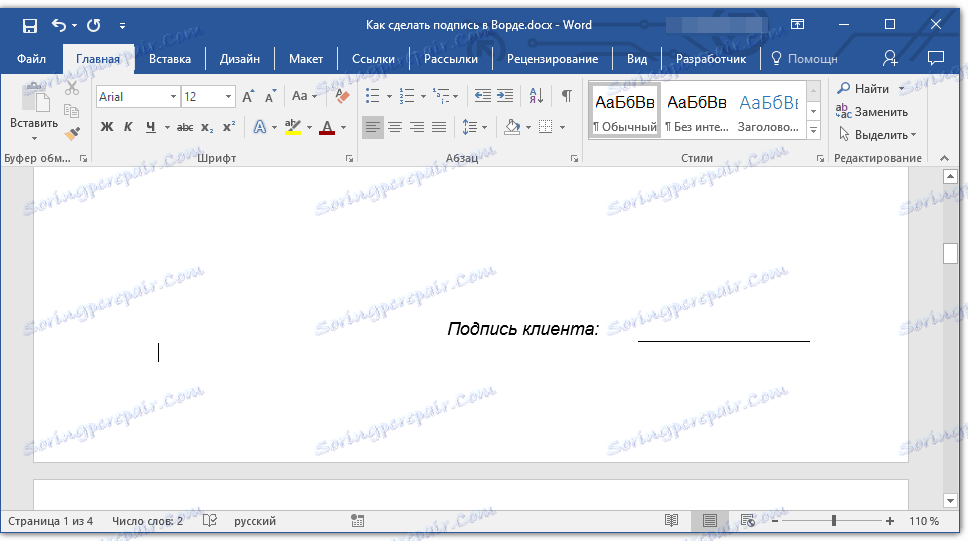Open the spelling check book icon
Viewport: 968px width, 541px height.
click(x=210, y=521)
